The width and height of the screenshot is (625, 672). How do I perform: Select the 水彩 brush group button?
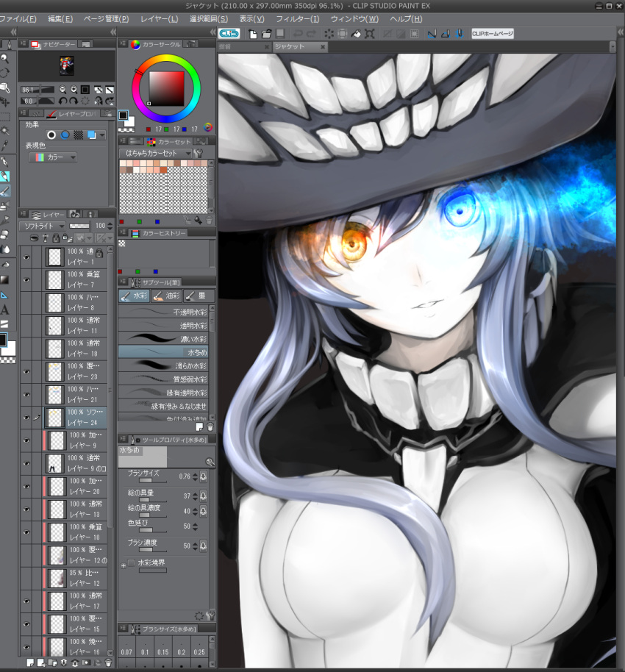point(134,296)
